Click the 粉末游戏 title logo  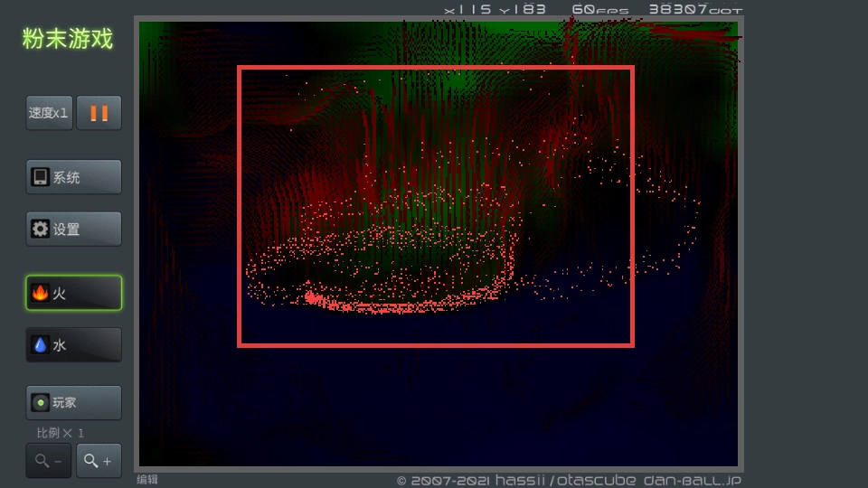click(68, 39)
